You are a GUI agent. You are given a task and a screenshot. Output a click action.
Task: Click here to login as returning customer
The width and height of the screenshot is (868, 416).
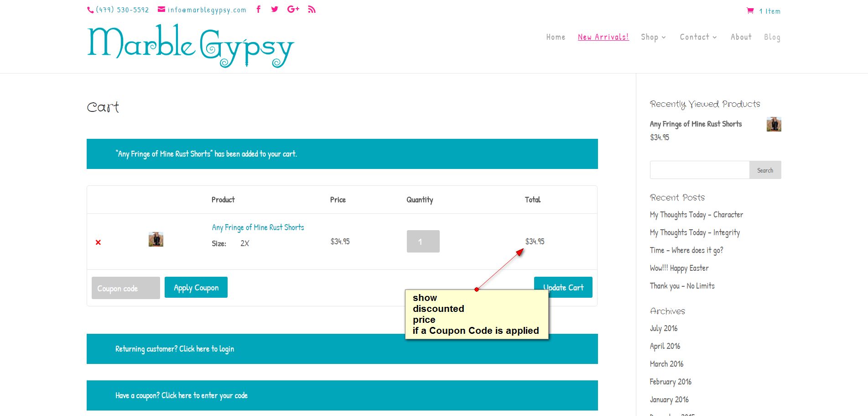(207, 349)
